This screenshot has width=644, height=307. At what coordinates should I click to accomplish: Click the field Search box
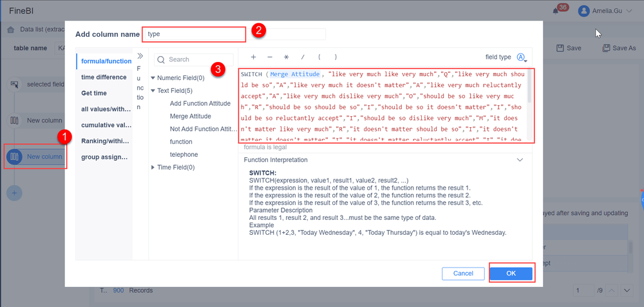193,59
